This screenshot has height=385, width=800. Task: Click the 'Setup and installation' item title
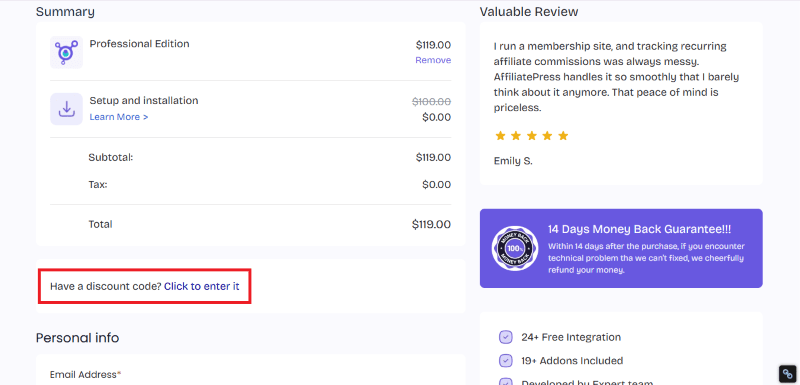144,100
